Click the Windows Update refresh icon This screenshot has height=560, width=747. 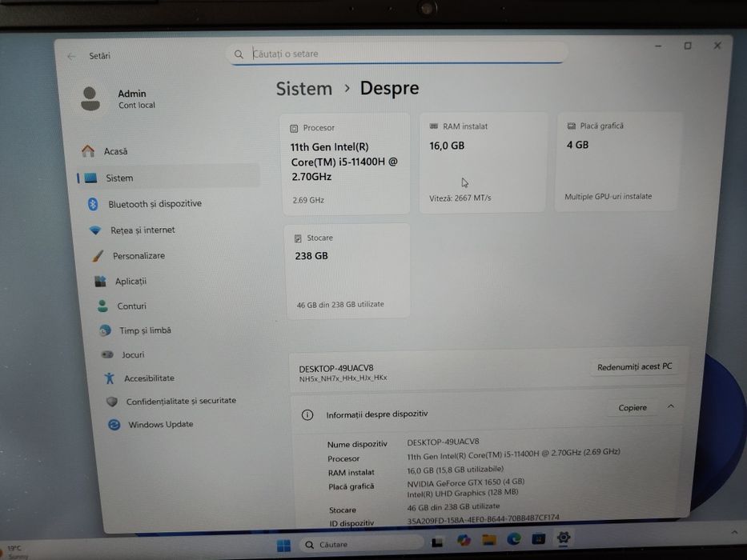pos(114,424)
